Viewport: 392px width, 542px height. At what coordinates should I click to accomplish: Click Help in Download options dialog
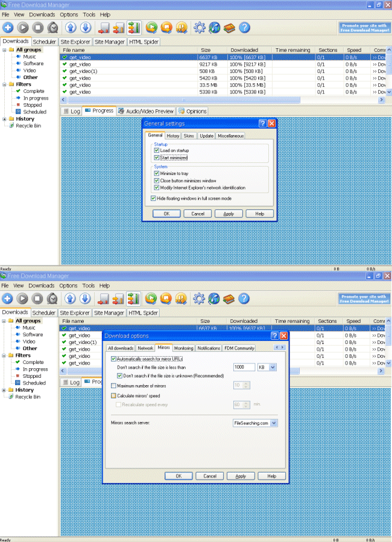(272, 476)
